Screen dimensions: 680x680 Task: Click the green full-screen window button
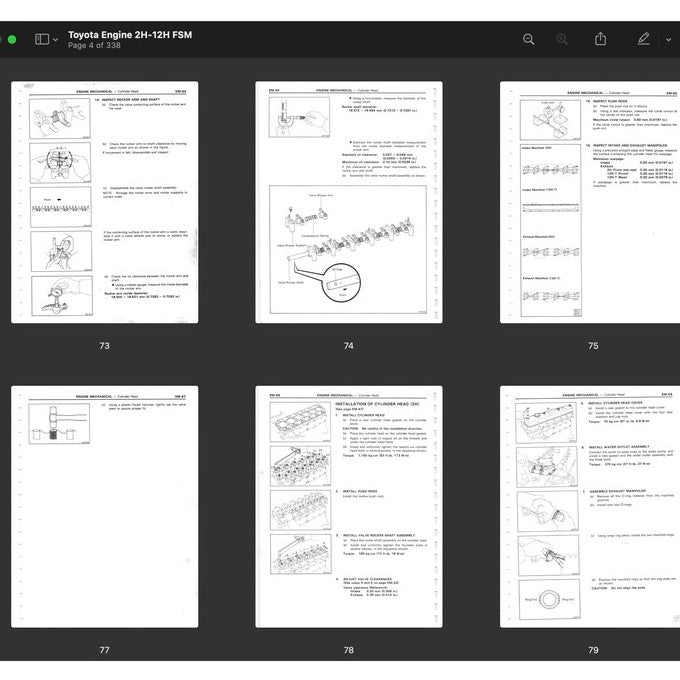12,40
